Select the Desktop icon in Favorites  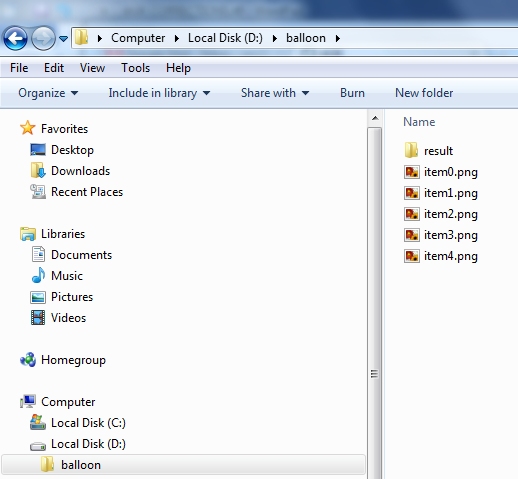click(x=38, y=150)
